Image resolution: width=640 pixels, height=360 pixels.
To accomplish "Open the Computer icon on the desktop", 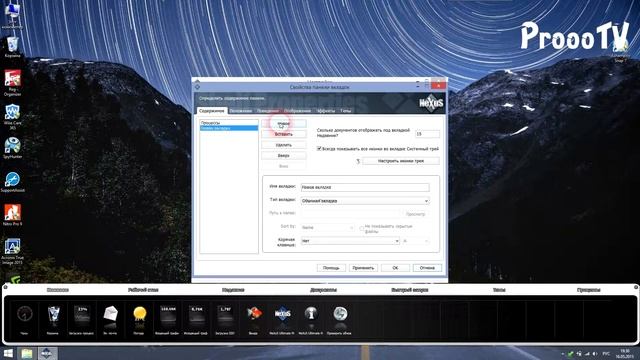I will pyautogui.click(x=12, y=16).
